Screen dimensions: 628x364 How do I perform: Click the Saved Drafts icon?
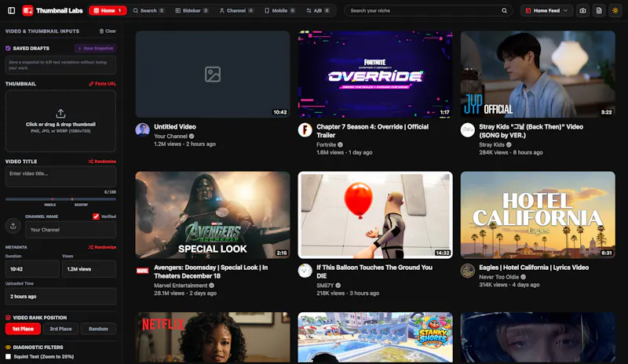point(8,48)
